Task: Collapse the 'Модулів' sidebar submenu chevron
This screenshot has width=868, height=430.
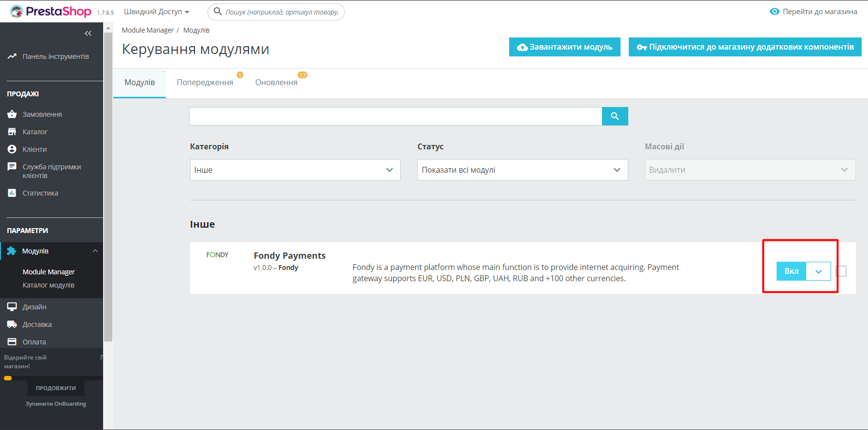Action: 95,251
